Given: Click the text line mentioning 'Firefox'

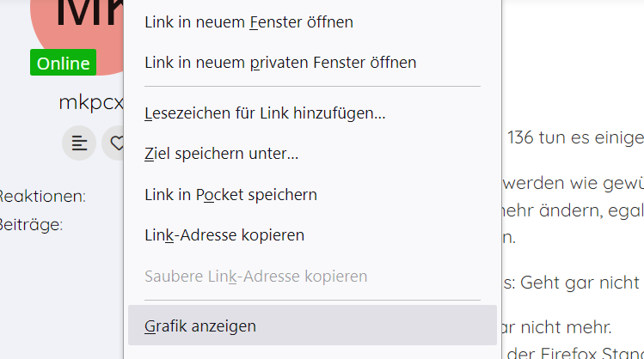Looking at the screenshot, I should tap(574, 351).
